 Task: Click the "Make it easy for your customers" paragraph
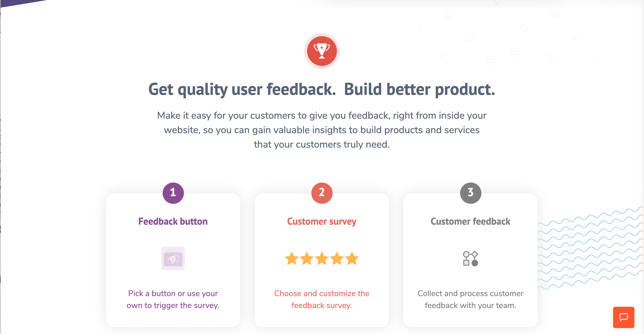322,130
